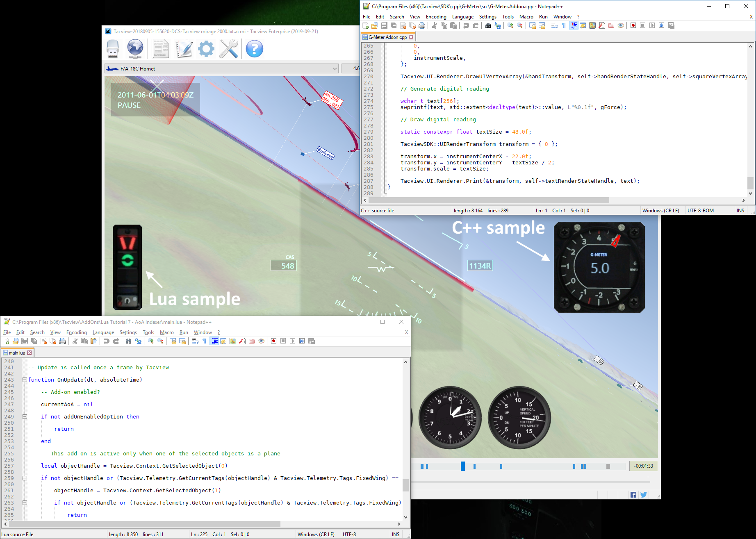Viewport: 756px width, 539px height.
Task: Open Tacview settings gear icon
Action: (206, 49)
